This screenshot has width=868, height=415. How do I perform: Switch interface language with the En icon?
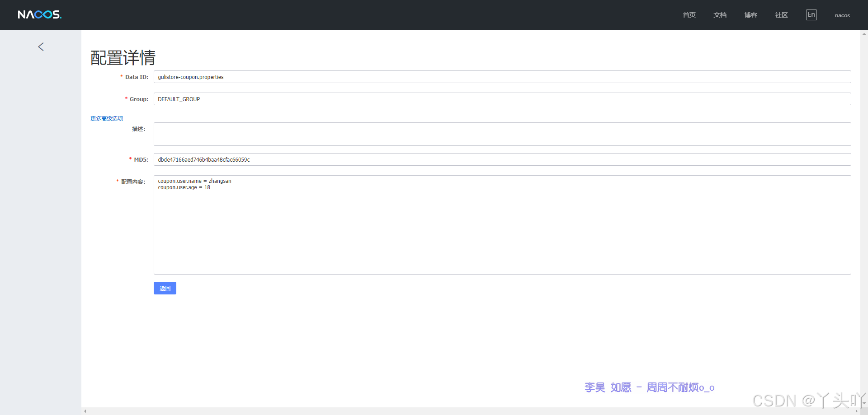click(x=811, y=14)
